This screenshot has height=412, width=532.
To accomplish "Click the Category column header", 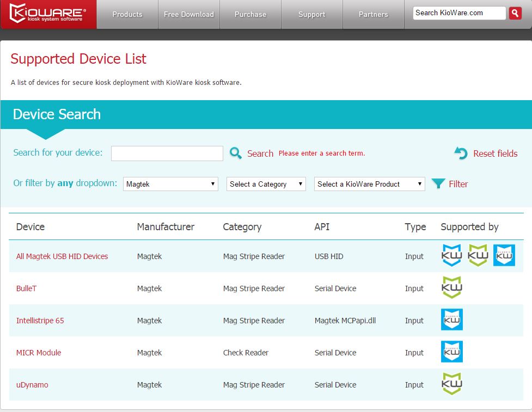I will [x=242, y=227].
